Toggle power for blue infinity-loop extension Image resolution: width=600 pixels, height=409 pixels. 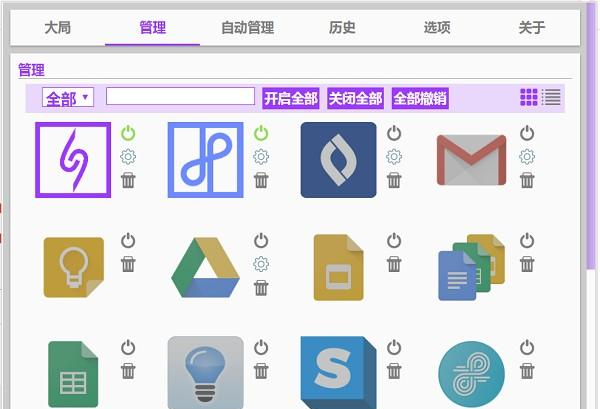(x=261, y=133)
